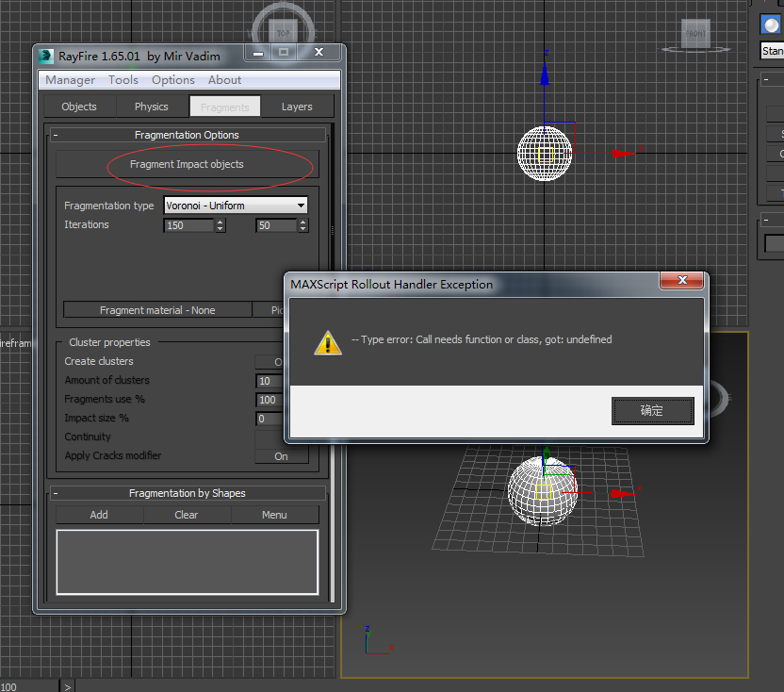
Task: Click the Fragment material - None button
Action: pos(157,310)
